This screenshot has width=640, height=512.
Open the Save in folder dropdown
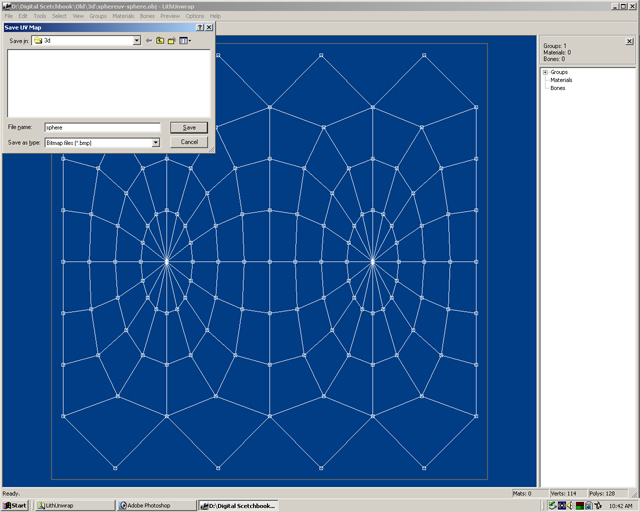coord(137,40)
